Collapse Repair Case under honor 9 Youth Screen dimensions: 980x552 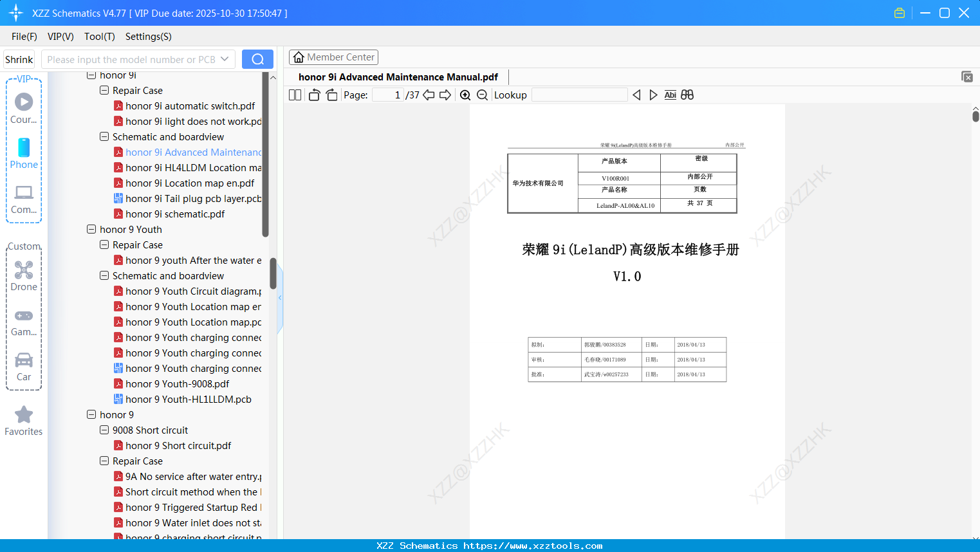[104, 245]
